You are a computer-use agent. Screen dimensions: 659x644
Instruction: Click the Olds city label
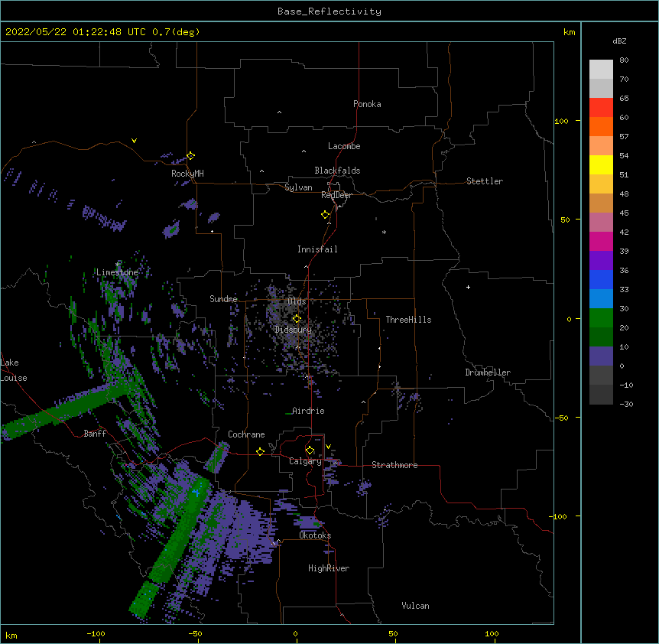[x=297, y=301]
